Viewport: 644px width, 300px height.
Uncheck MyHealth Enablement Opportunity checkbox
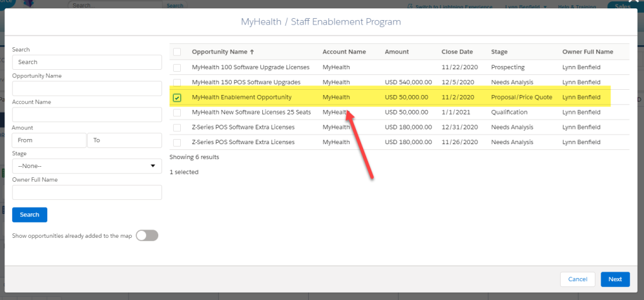(177, 98)
